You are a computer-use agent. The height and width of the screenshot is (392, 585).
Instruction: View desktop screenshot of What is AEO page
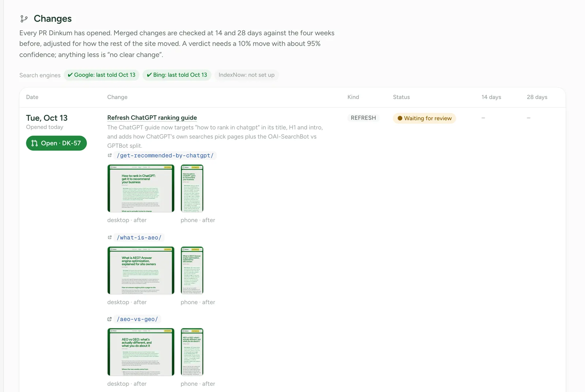coord(141,270)
